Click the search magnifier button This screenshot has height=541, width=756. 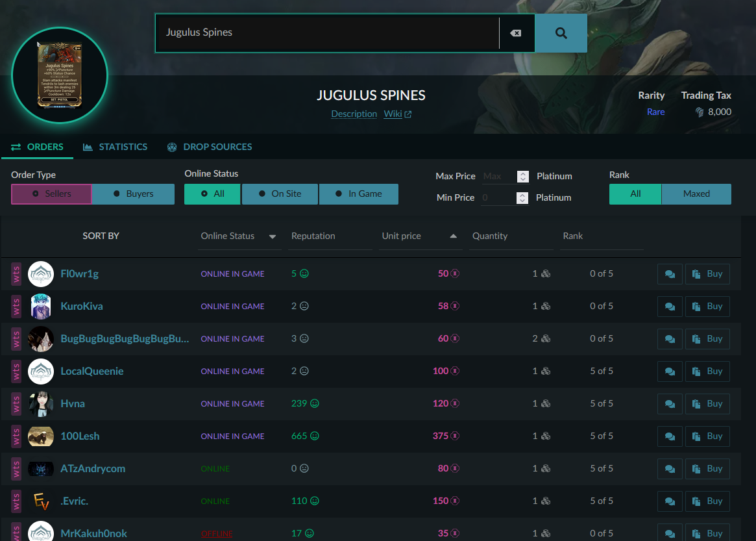pyautogui.click(x=561, y=33)
